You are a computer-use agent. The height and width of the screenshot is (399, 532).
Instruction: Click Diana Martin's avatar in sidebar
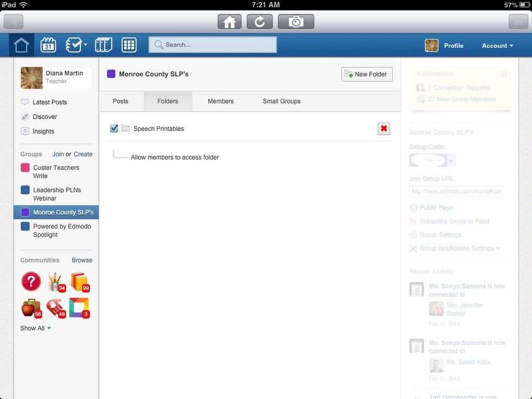pyautogui.click(x=31, y=78)
